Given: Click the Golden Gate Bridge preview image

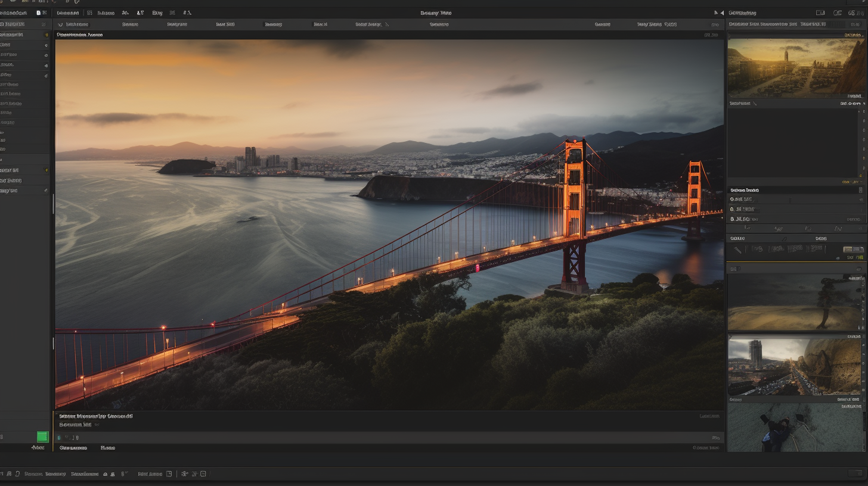Looking at the screenshot, I should tap(389, 225).
